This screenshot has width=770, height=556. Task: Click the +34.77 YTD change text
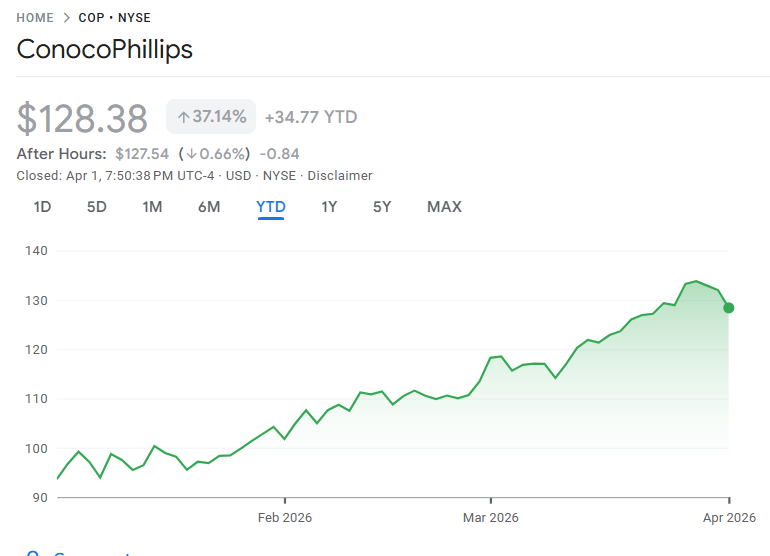310,117
